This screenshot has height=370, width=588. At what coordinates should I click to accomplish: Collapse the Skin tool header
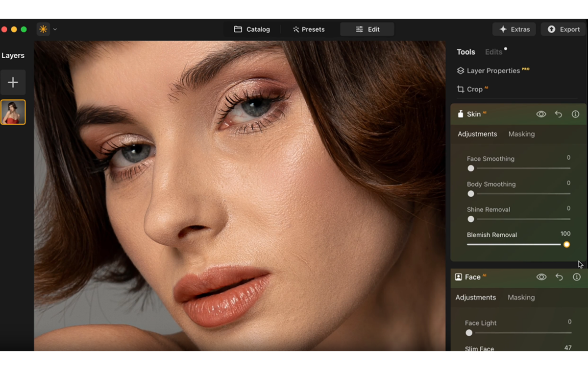pyautogui.click(x=518, y=114)
